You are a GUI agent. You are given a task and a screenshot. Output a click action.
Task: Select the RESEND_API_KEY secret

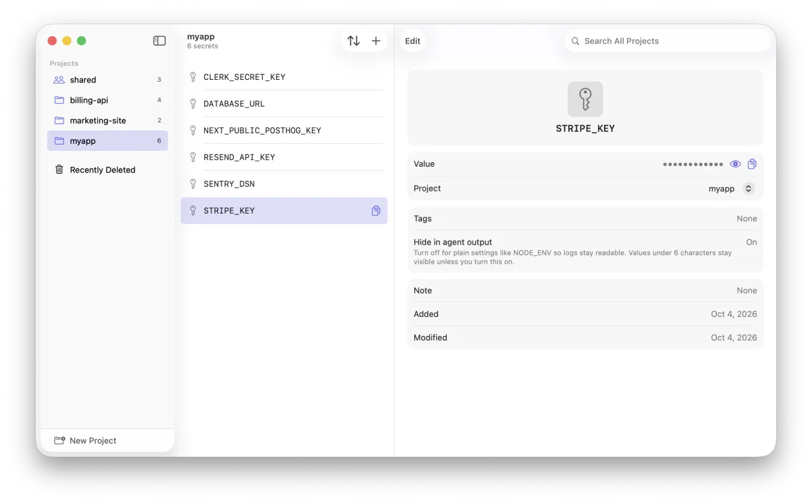(284, 157)
